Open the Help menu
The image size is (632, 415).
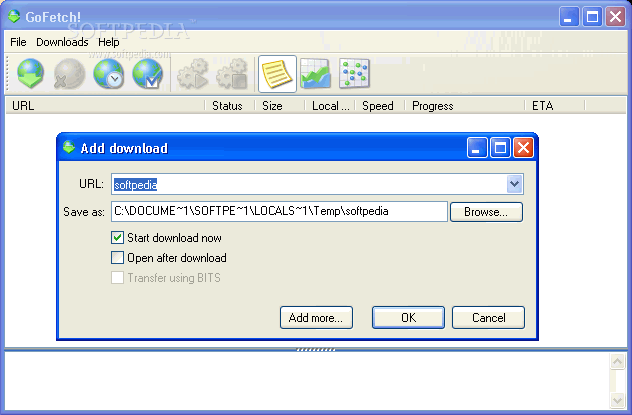(x=108, y=42)
